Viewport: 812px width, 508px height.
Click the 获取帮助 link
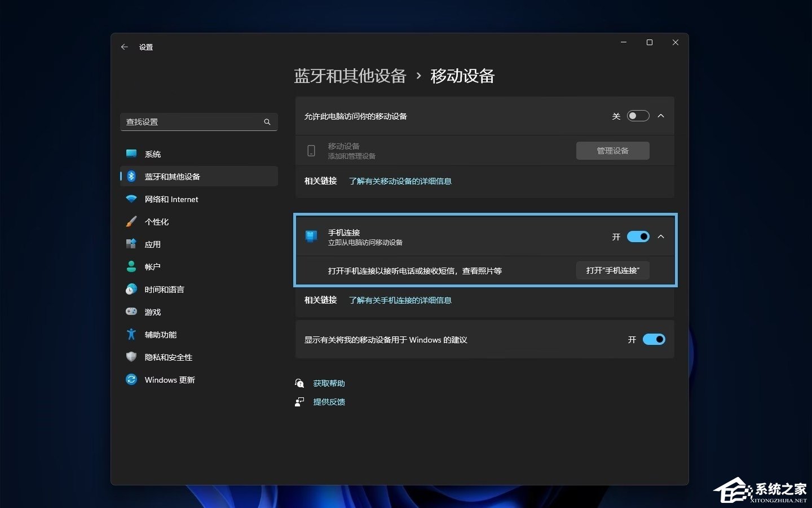pos(329,383)
